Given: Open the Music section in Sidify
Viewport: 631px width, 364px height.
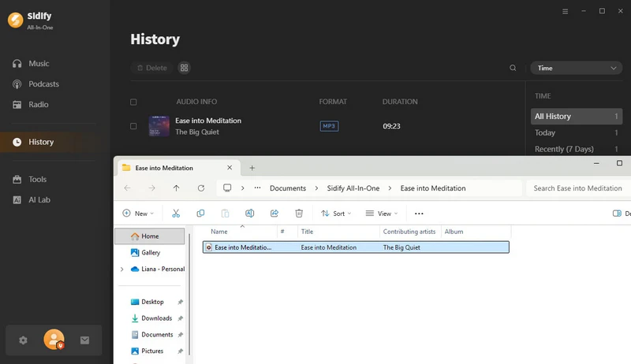Looking at the screenshot, I should [x=31, y=64].
